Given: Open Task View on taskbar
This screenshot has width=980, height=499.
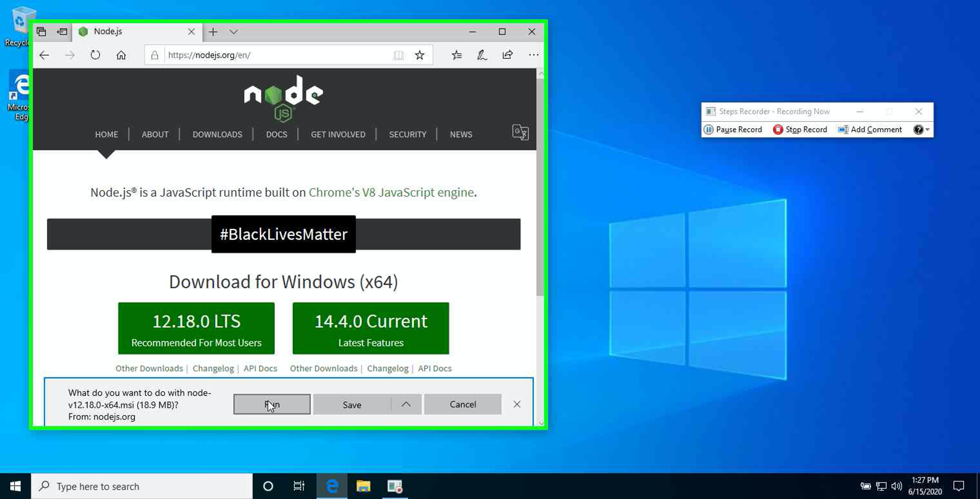Looking at the screenshot, I should 299,486.
